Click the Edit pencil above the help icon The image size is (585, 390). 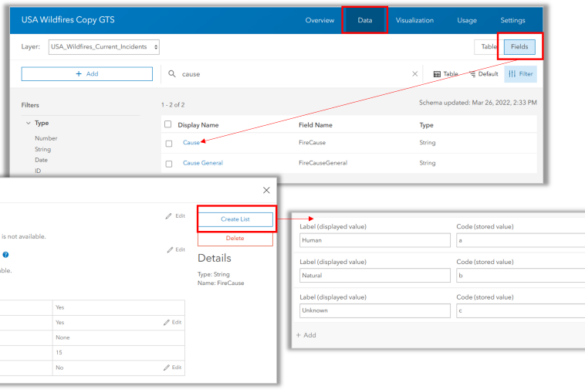coord(176,249)
